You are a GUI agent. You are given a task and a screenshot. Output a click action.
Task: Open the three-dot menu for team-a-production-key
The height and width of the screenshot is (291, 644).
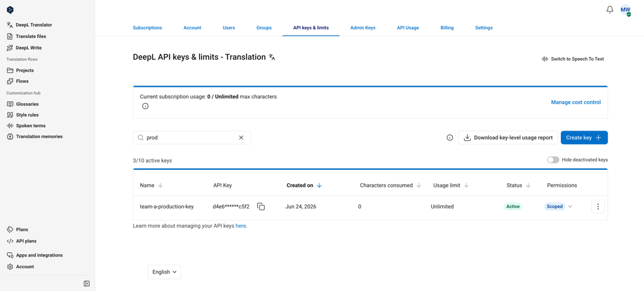point(598,207)
